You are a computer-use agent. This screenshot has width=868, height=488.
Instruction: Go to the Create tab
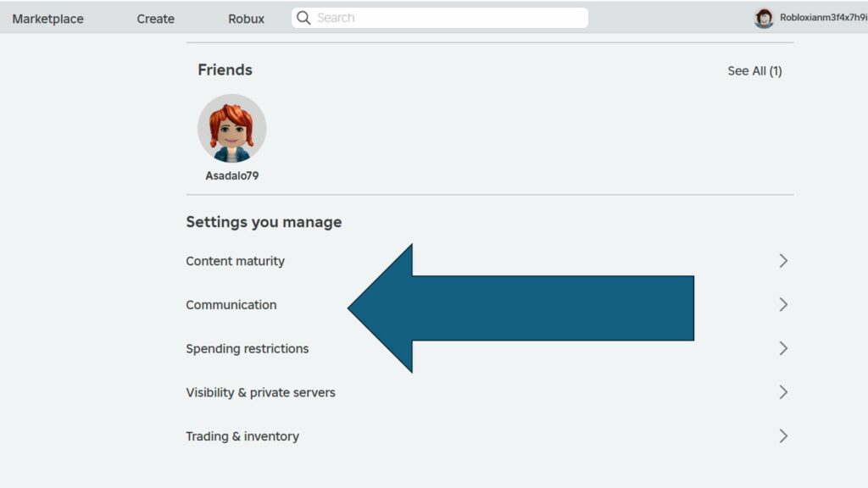tap(155, 19)
